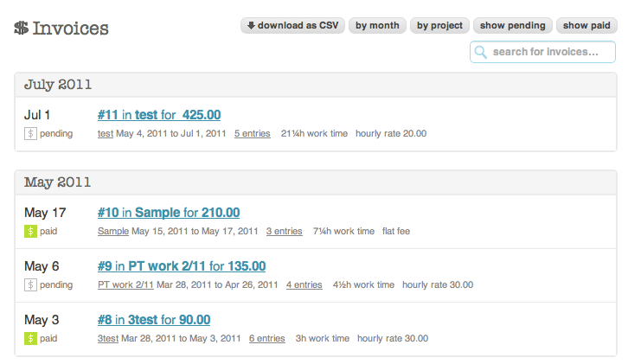Open invoice #10 in Sample for 210.00
The width and height of the screenshot is (628, 364).
[x=169, y=213]
